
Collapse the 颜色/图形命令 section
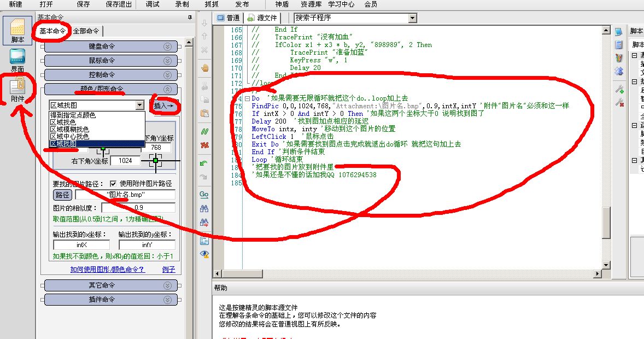point(167,89)
